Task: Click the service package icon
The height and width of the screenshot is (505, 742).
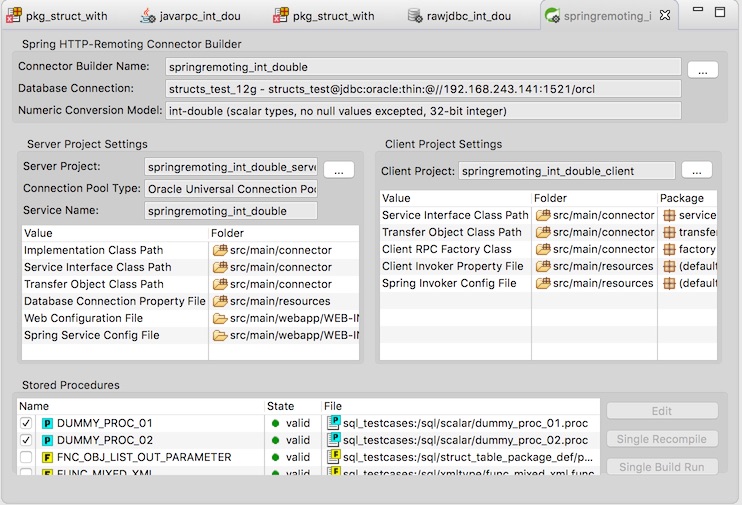Action: [x=669, y=215]
